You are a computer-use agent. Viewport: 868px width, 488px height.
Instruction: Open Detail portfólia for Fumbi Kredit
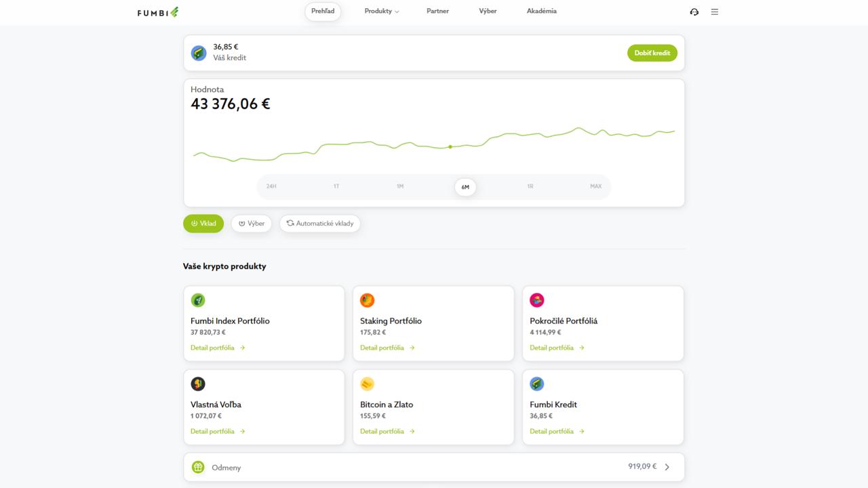click(556, 431)
